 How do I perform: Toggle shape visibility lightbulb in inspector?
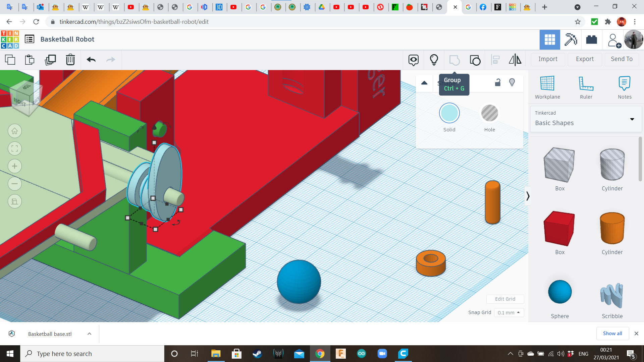(512, 82)
